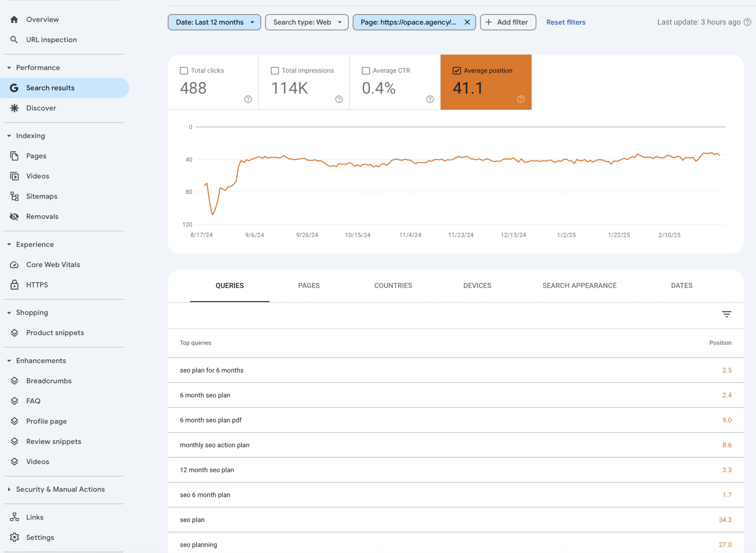Open URL inspection from the sidebar
This screenshot has width=756, height=553.
[x=51, y=39]
